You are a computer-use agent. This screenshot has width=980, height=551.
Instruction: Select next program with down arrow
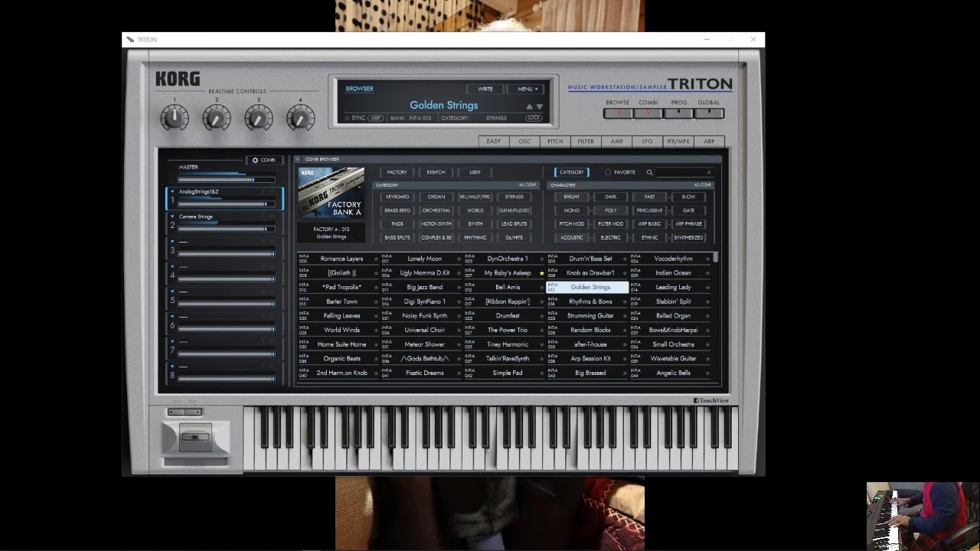click(x=539, y=106)
